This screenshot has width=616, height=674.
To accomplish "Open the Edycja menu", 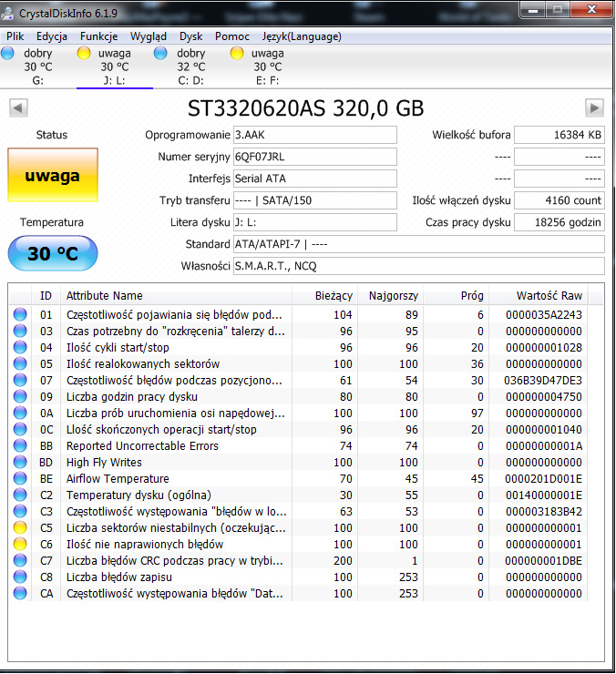I will (52, 36).
